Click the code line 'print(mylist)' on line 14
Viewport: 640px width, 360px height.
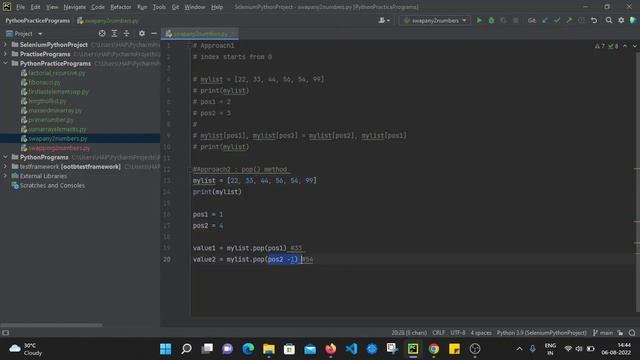[x=217, y=191]
